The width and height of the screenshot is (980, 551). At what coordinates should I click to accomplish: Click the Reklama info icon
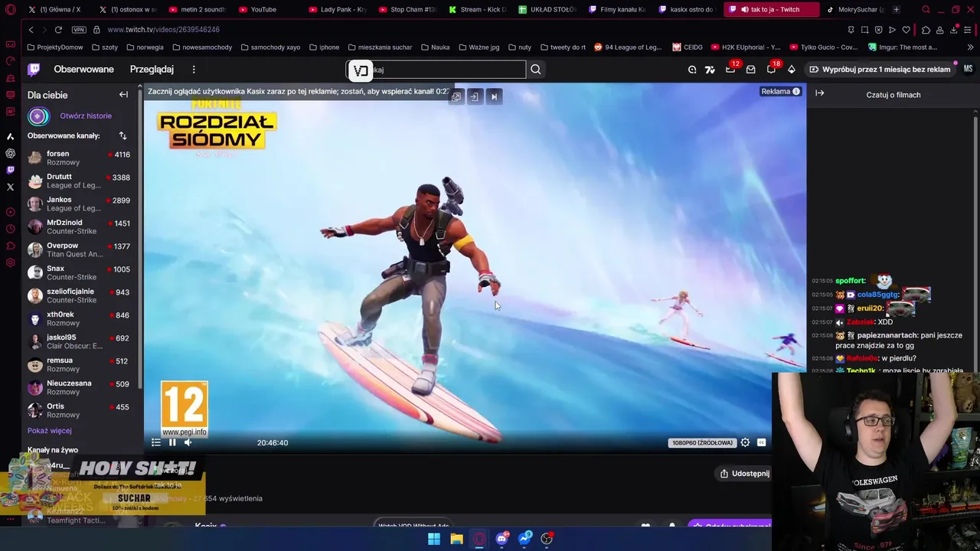[796, 91]
